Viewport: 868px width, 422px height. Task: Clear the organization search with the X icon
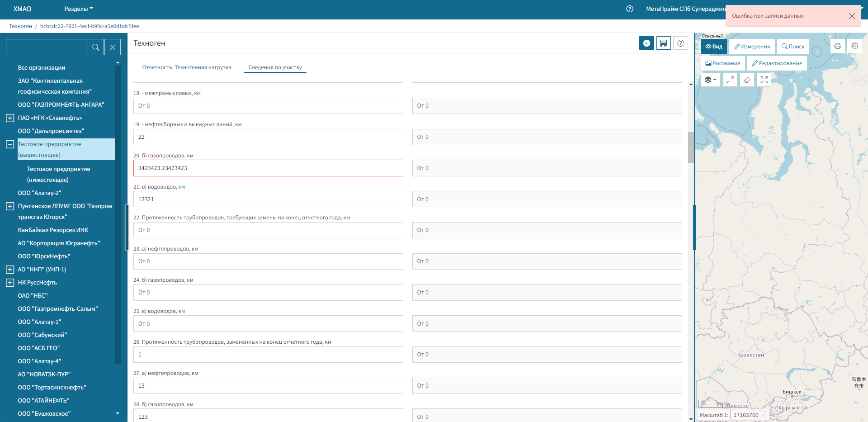113,47
